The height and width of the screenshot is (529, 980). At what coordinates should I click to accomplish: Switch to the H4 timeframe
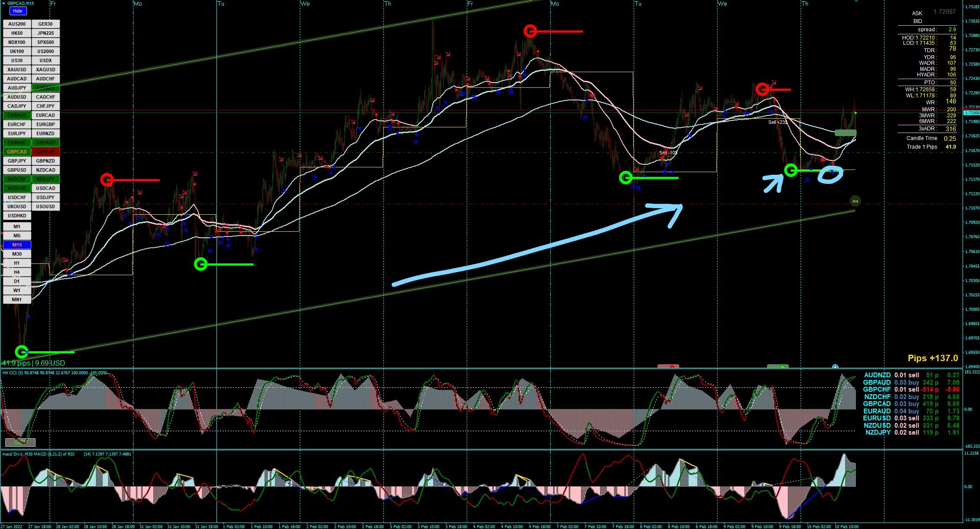(x=17, y=272)
